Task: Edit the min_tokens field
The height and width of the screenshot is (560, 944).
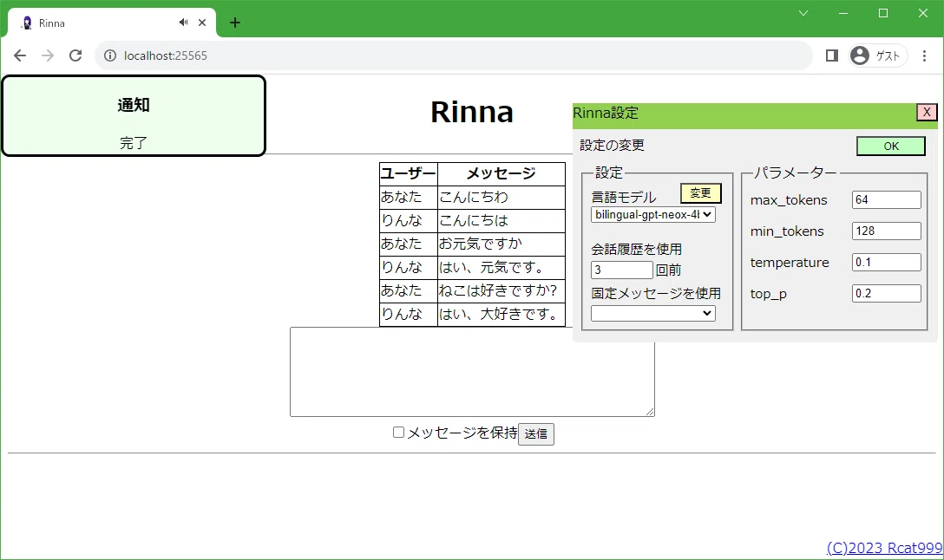Action: (886, 231)
